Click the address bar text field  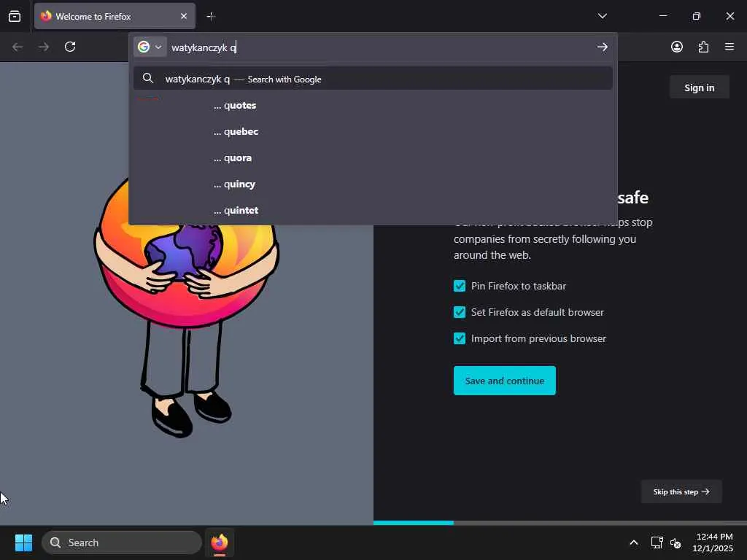tap(381, 47)
